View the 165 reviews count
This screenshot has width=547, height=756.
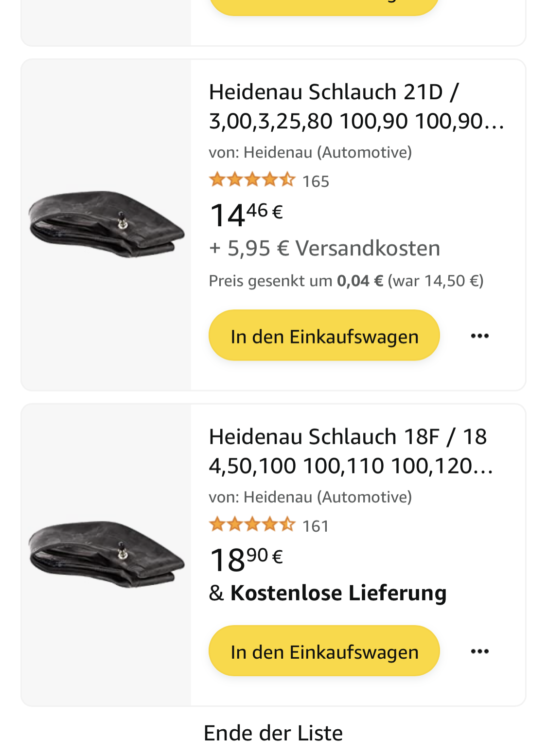[x=316, y=181]
